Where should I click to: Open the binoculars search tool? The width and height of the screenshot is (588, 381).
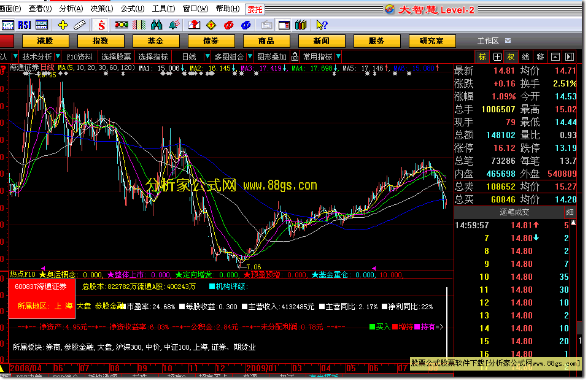click(x=157, y=25)
